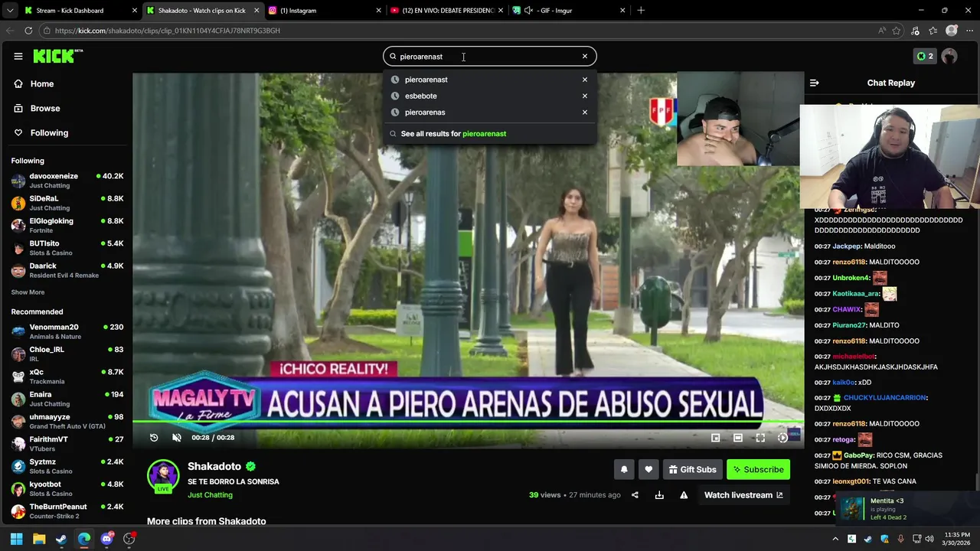Click the Gift Subs button

[x=692, y=469]
